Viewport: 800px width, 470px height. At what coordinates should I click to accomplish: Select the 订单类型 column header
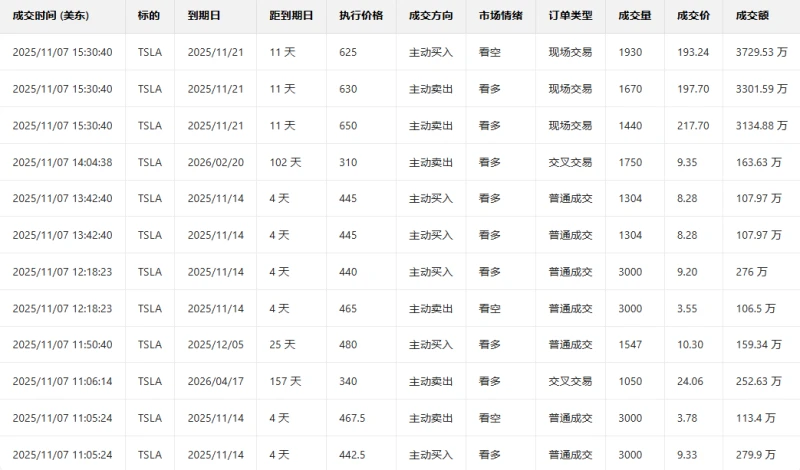[570, 17]
